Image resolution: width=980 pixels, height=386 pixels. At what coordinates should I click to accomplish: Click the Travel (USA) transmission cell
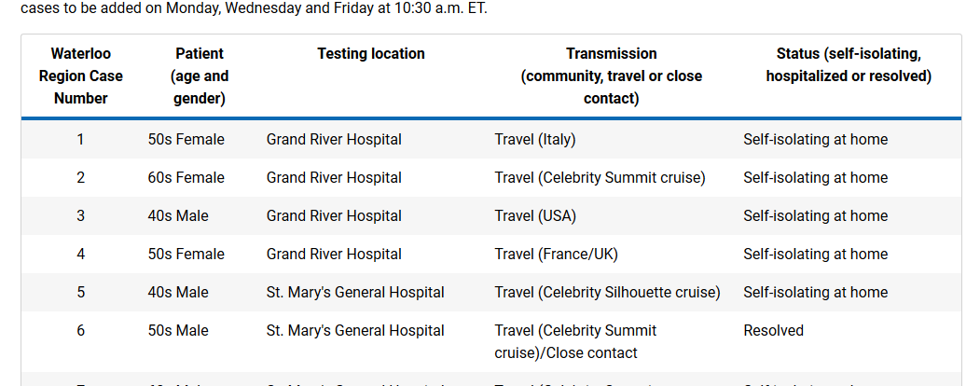(535, 216)
